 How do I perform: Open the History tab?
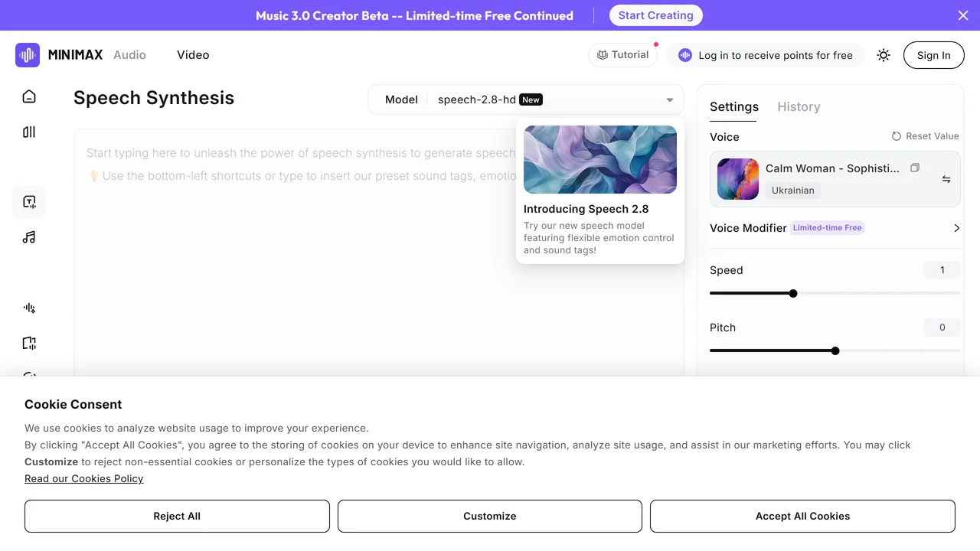(x=799, y=107)
